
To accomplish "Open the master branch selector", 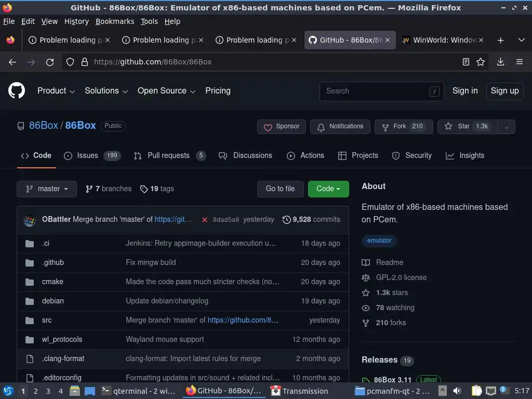I will 47,189.
